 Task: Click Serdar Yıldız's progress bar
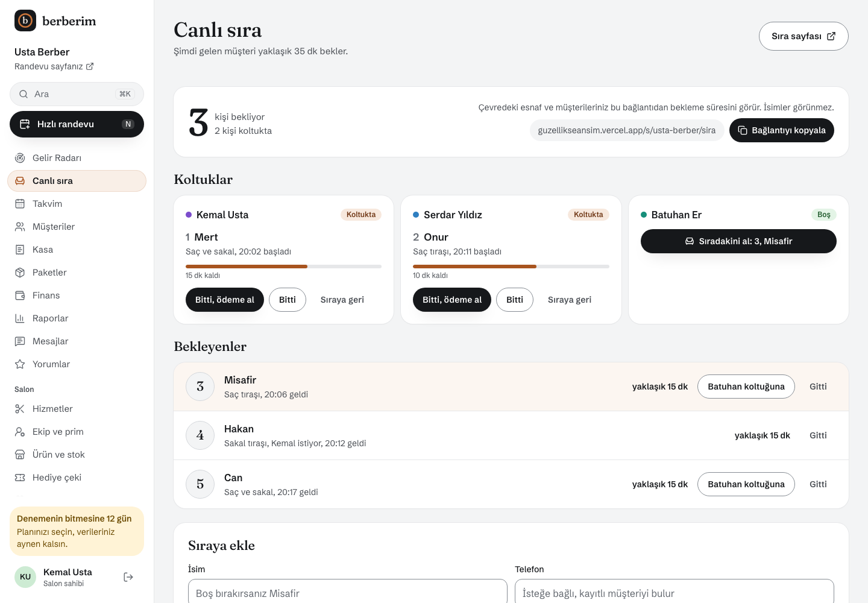click(x=511, y=266)
